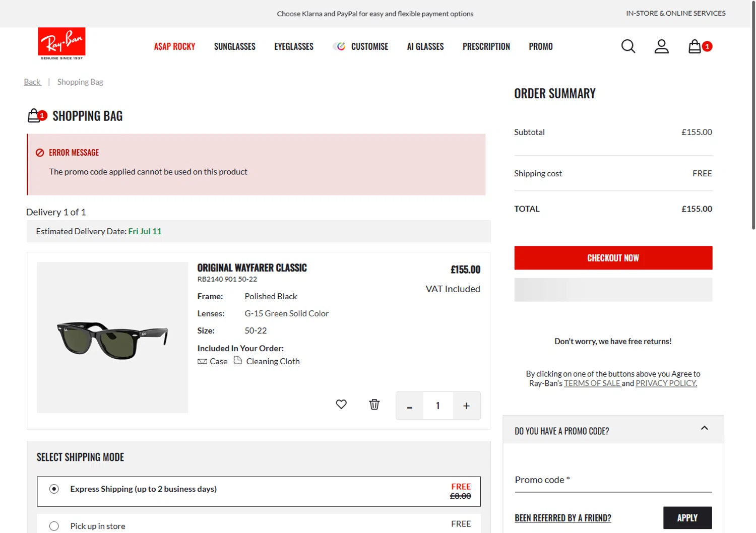Remove item with the trash icon
This screenshot has height=533, width=756.
click(x=374, y=404)
